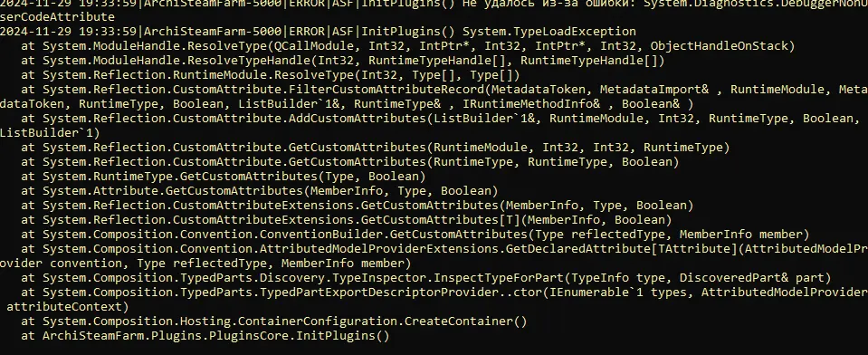Click the System.RuntimeType.GetCustomAttributes line
The image size is (868, 355).
point(224,176)
